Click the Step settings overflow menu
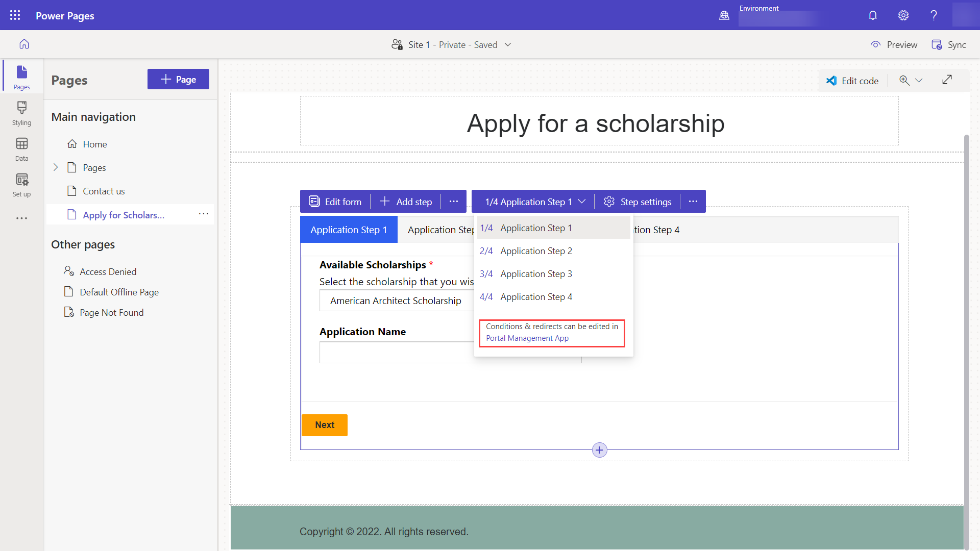The height and width of the screenshot is (551, 980). (693, 201)
